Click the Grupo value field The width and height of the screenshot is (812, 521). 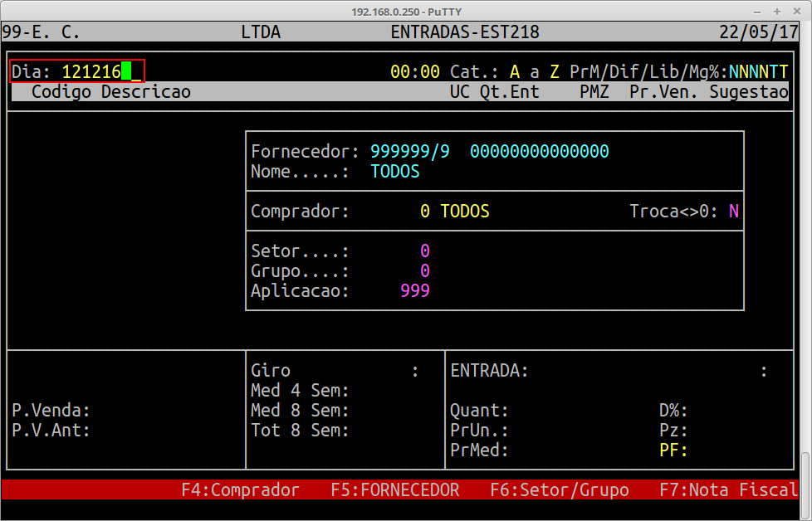click(x=424, y=271)
